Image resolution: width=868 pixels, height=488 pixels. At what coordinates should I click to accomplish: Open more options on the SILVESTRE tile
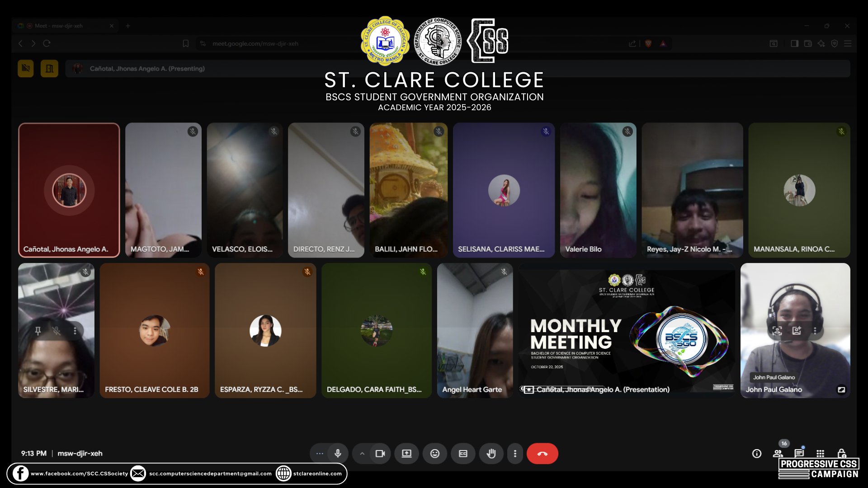point(75,331)
